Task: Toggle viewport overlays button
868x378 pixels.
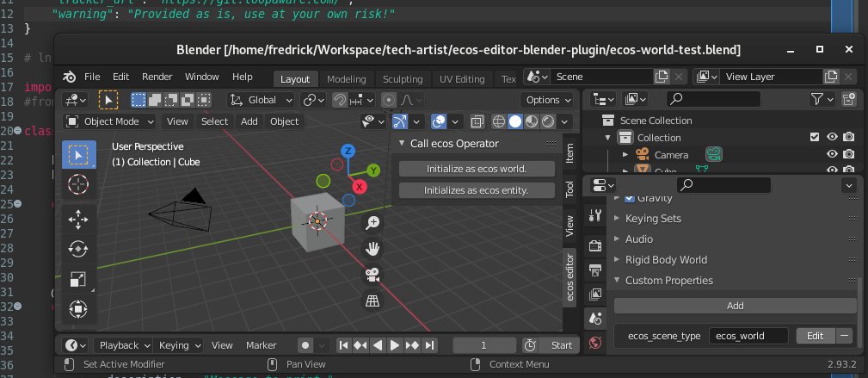Action: 439,121
